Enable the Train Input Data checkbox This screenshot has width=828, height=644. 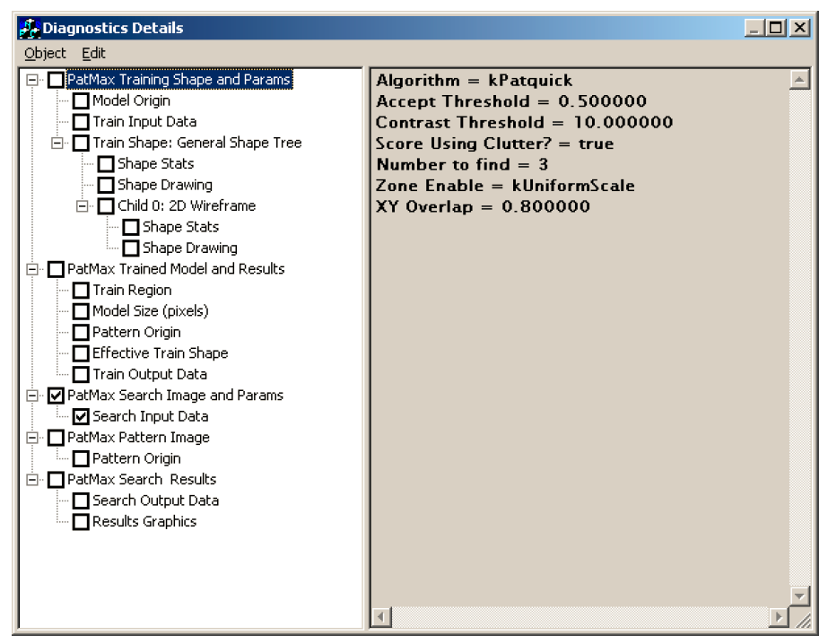[x=81, y=122]
